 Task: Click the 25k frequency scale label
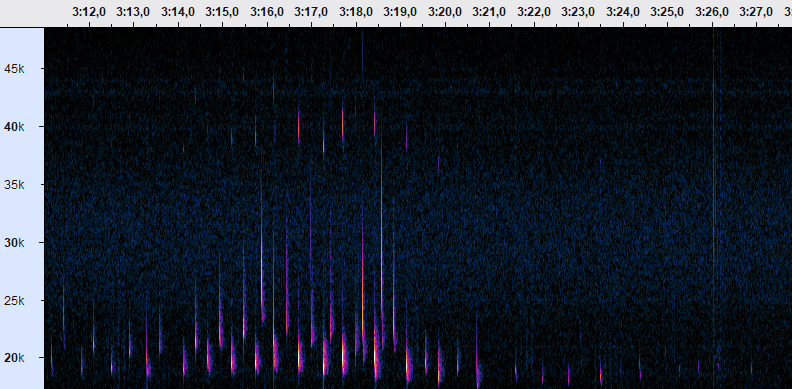pos(14,301)
